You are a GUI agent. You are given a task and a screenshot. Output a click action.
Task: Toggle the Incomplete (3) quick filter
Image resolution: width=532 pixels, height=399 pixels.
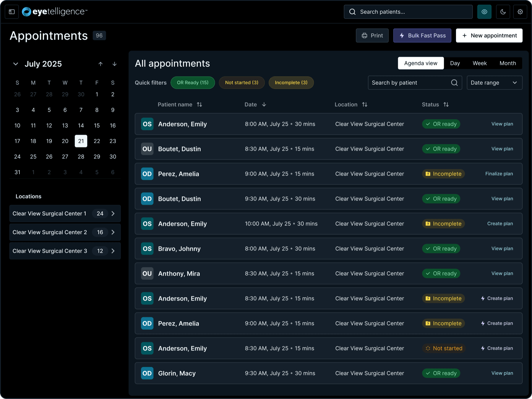[x=291, y=83]
